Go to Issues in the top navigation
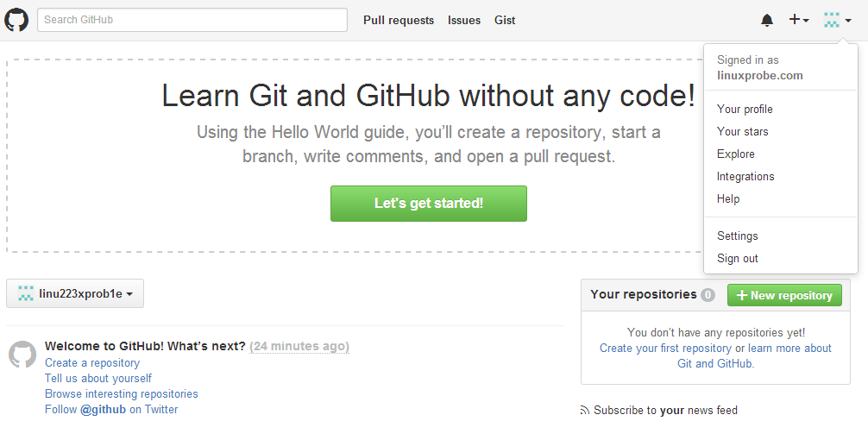868x440 pixels. point(464,20)
